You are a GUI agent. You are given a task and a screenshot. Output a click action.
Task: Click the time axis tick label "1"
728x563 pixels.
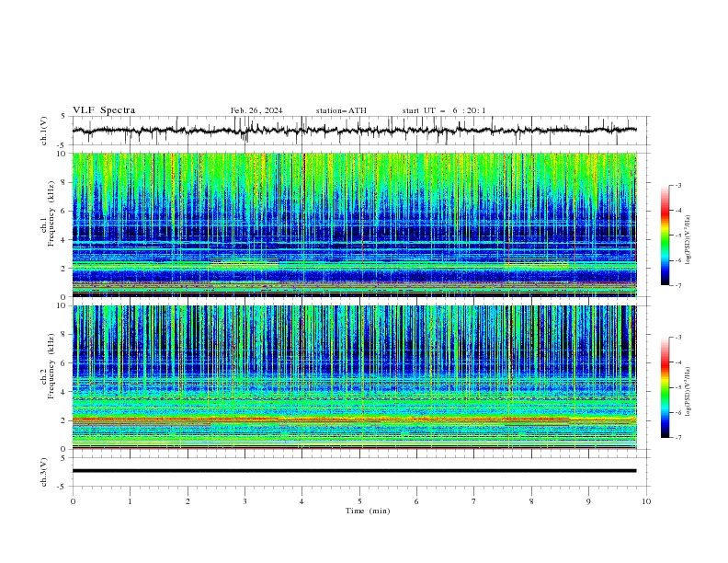[x=130, y=501]
